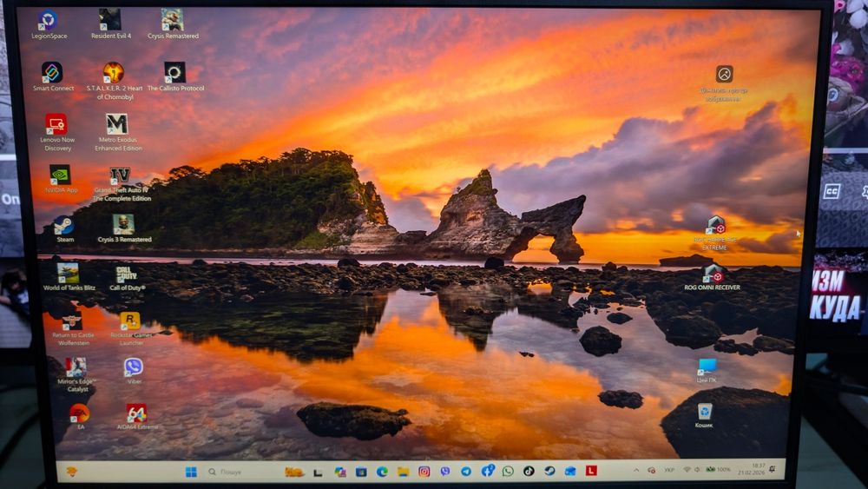Open the Copilot icon on the taskbar

(x=340, y=472)
